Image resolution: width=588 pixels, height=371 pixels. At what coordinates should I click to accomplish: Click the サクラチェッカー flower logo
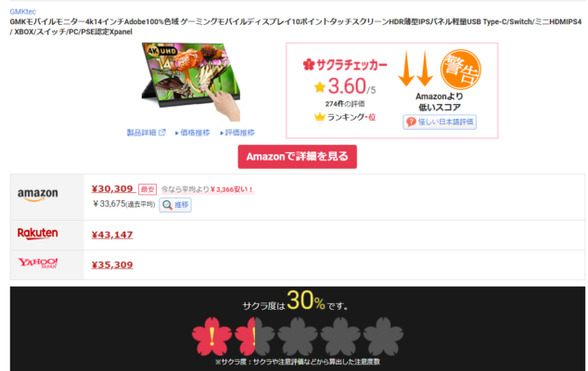[309, 65]
